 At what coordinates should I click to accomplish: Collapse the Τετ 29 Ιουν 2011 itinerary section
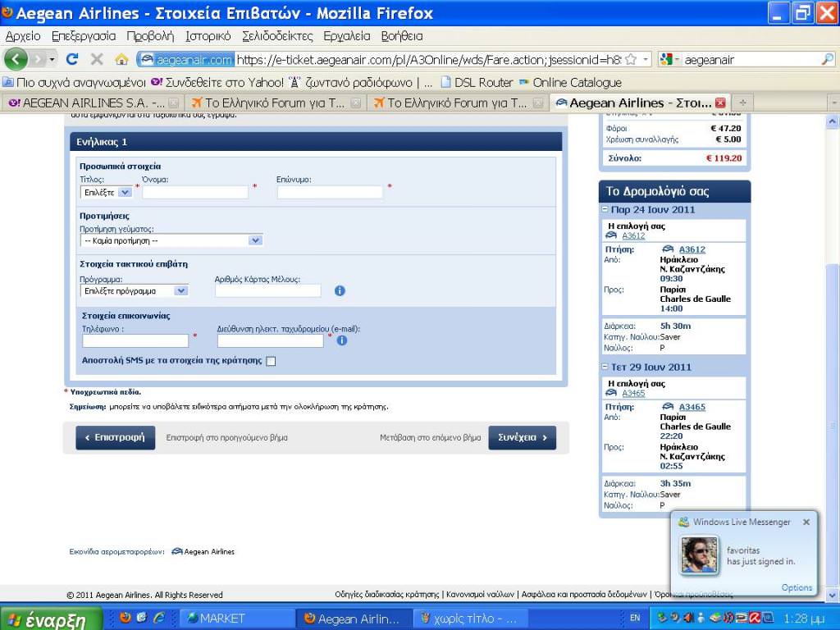point(605,367)
